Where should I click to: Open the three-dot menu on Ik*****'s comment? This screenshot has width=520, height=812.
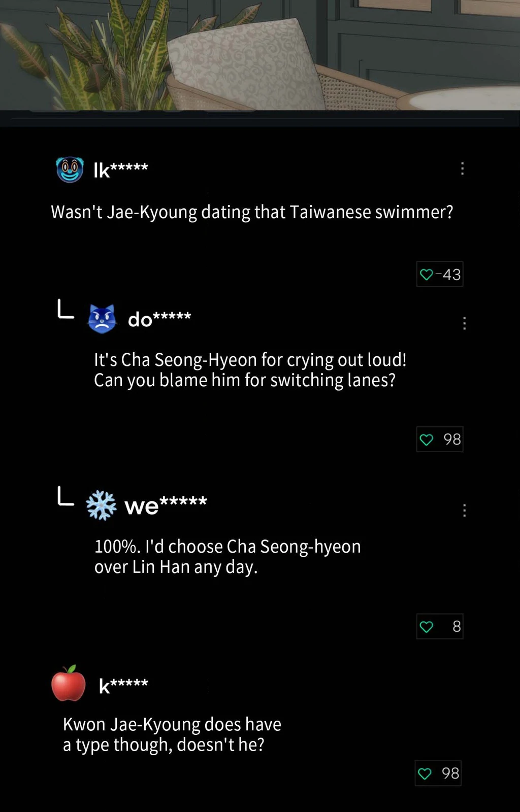click(x=462, y=168)
